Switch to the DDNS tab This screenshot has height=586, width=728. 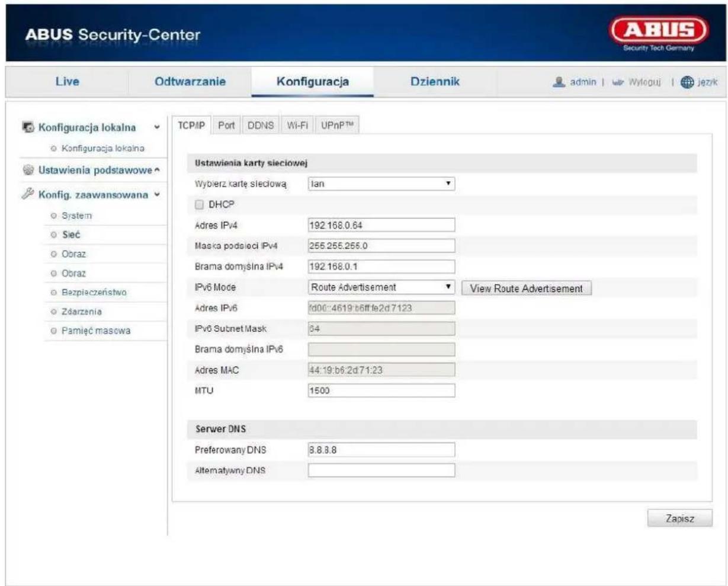pyautogui.click(x=261, y=126)
